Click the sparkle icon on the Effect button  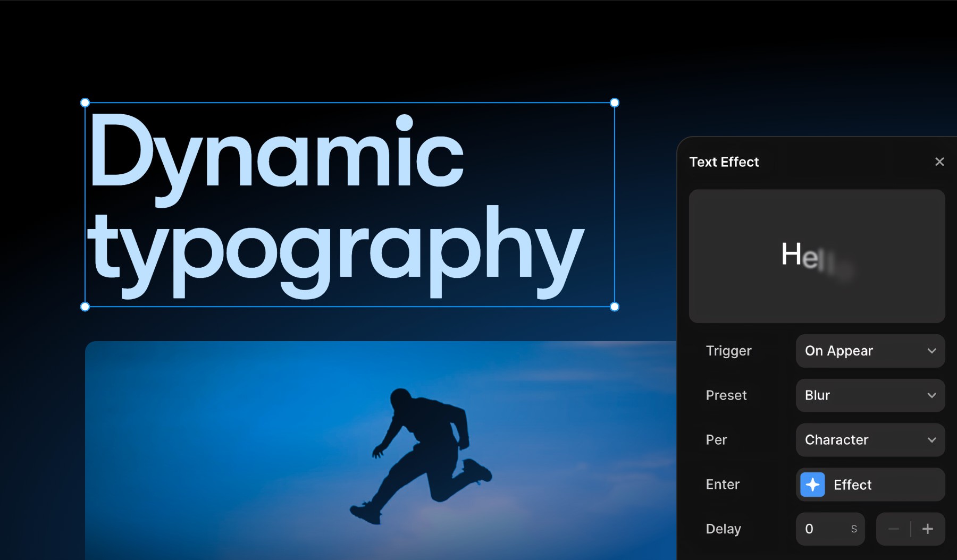tap(812, 484)
